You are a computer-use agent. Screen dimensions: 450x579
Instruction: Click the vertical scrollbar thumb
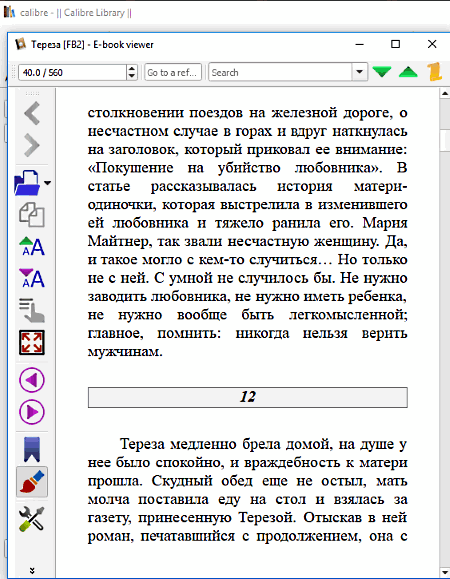[445, 140]
